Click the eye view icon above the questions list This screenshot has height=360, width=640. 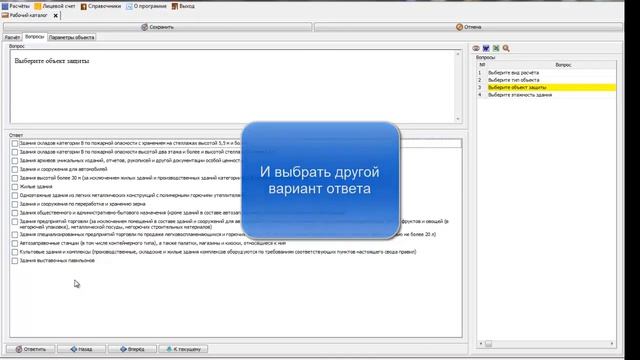click(x=476, y=48)
